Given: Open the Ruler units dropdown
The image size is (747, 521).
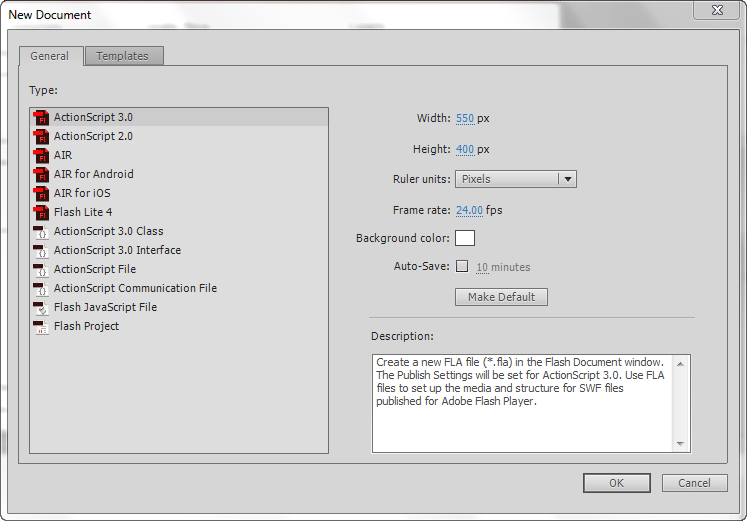Looking at the screenshot, I should coord(515,179).
